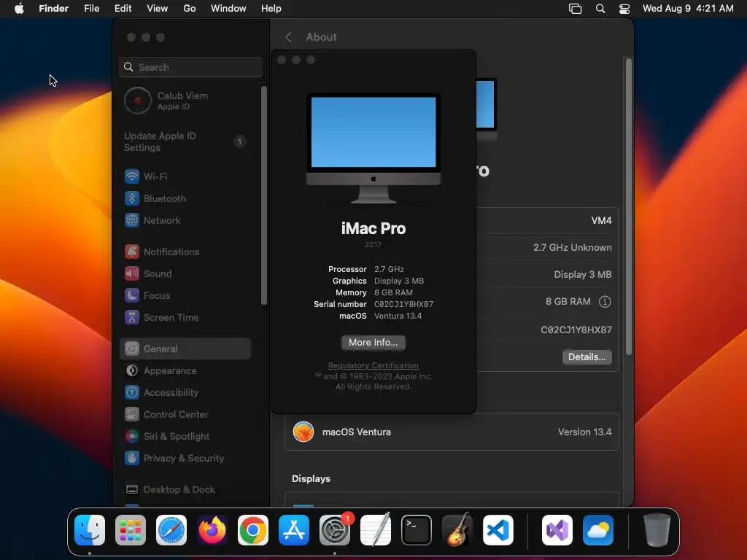The height and width of the screenshot is (560, 747).
Task: Open the Help menu
Action: point(271,9)
